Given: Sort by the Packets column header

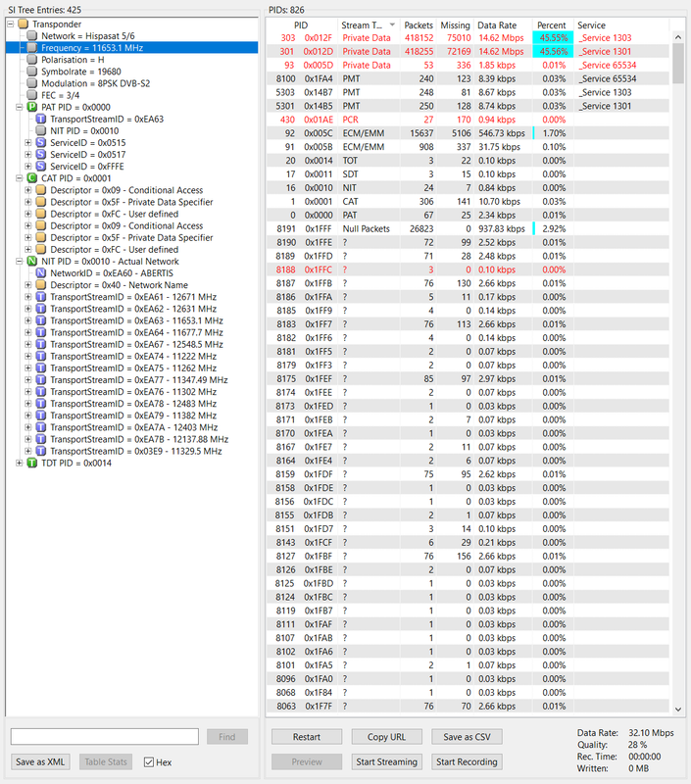Looking at the screenshot, I should 418,25.
